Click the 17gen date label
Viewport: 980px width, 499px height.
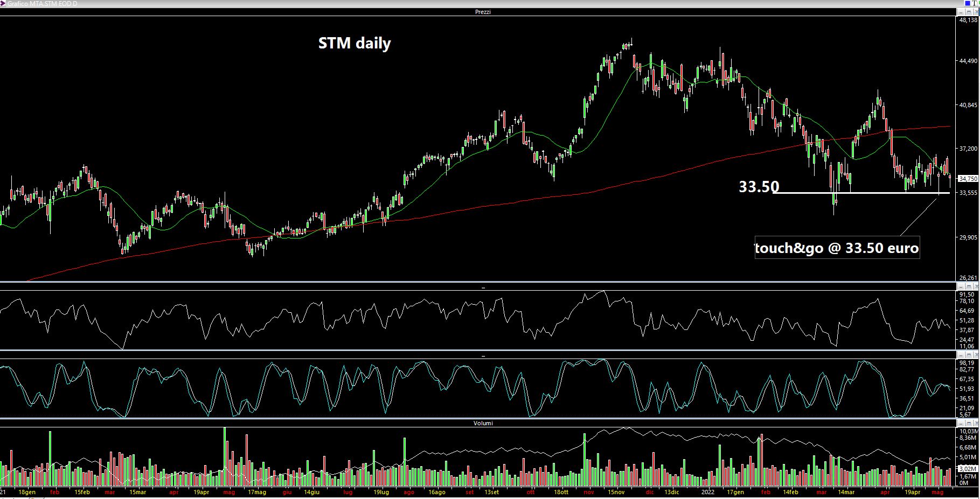click(x=735, y=492)
